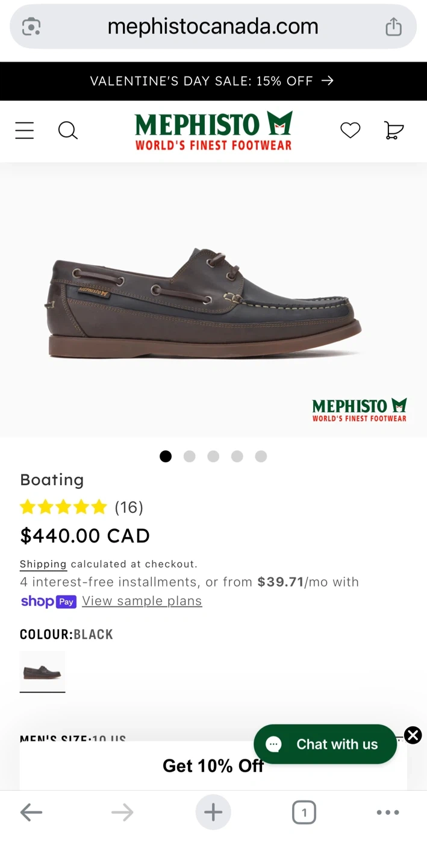Screen dimensions: 427x868
Task: Open the wishlist heart icon
Action: (x=350, y=130)
